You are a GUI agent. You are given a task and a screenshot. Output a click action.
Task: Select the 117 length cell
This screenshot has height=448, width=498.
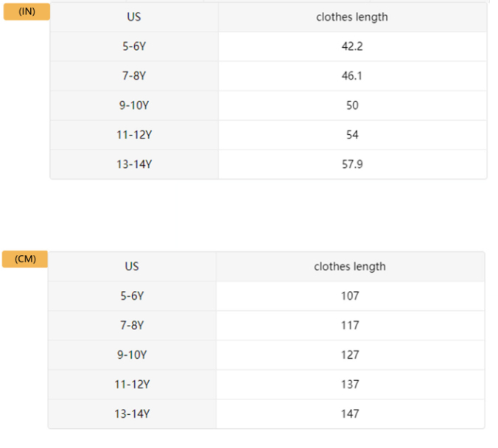pos(350,325)
